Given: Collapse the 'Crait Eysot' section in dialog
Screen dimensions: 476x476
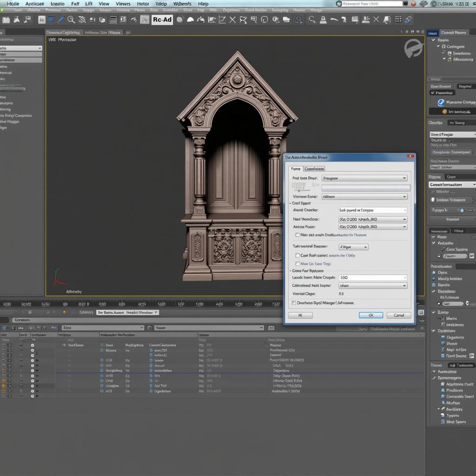Looking at the screenshot, I should (290, 204).
